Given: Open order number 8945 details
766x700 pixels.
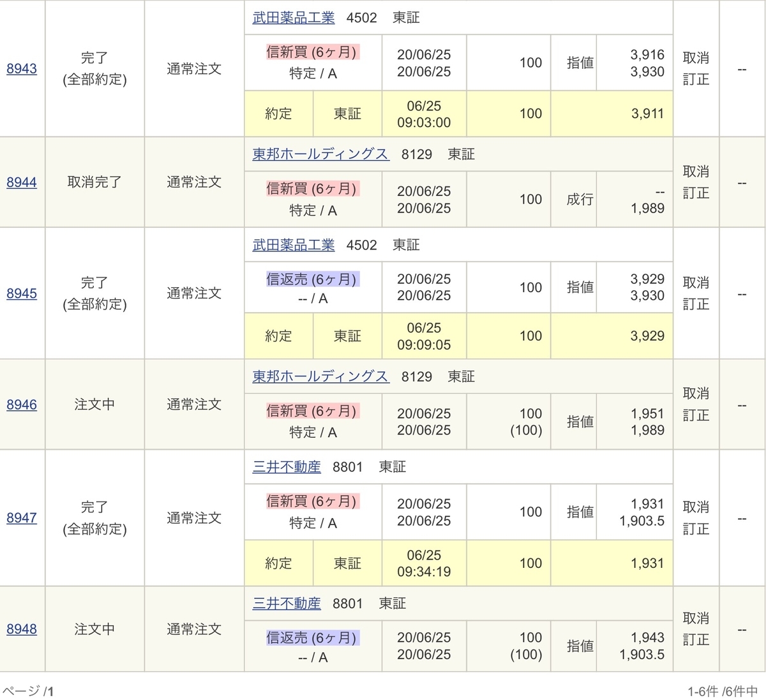Looking at the screenshot, I should coord(22,294).
